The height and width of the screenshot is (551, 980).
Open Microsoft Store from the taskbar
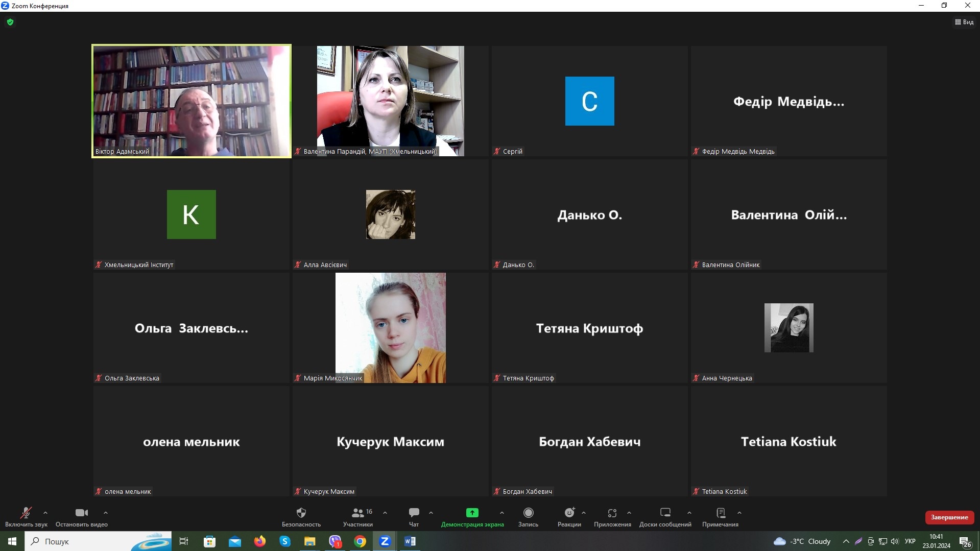click(209, 541)
